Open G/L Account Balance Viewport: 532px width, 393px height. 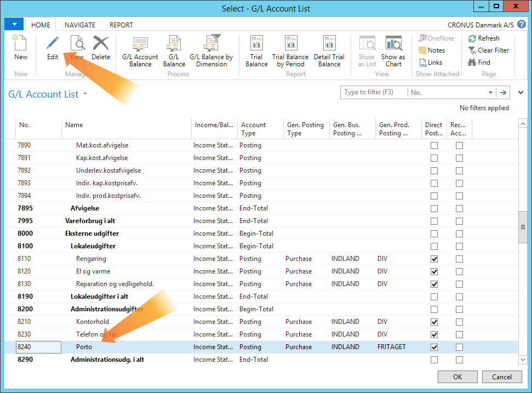click(140, 51)
